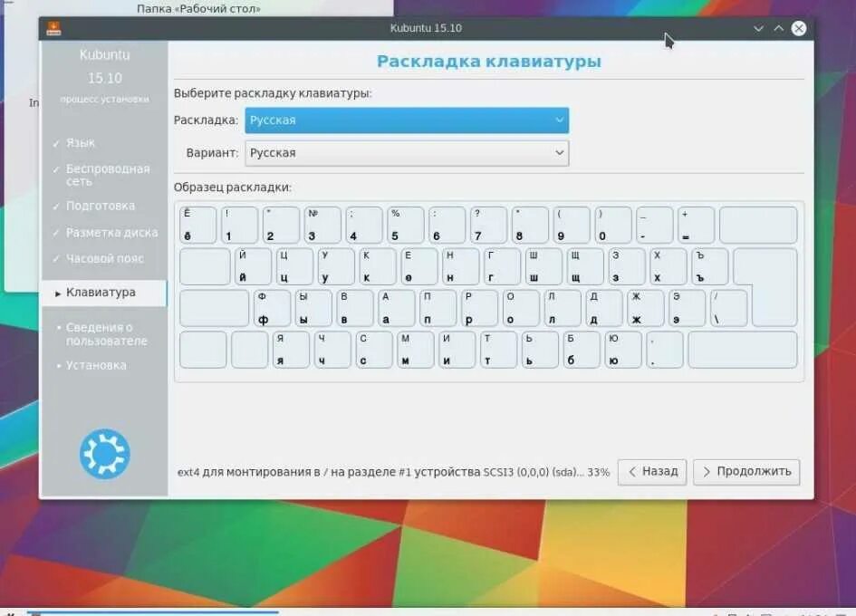Viewport: 856px width, 616px height.
Task: Click the Б key in layout preview
Action: pos(582,350)
